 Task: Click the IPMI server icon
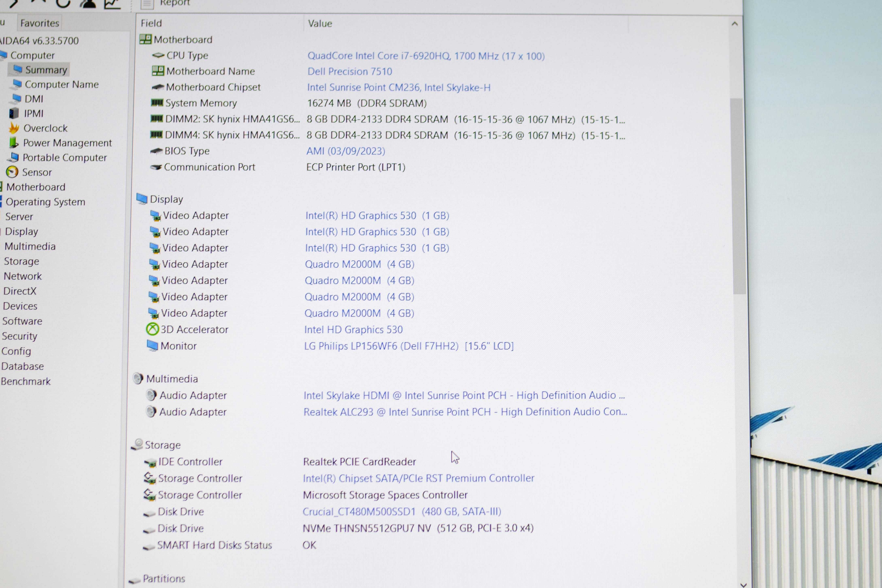14,113
